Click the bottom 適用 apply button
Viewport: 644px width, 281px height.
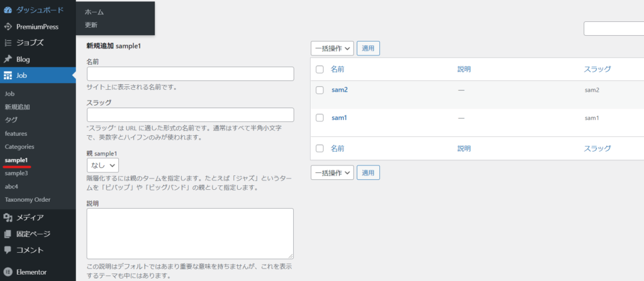(x=368, y=172)
